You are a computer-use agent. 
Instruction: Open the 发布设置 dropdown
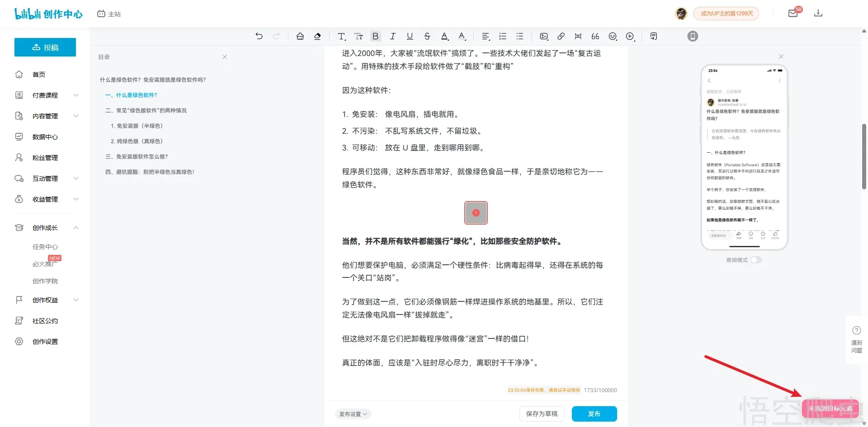(x=353, y=414)
